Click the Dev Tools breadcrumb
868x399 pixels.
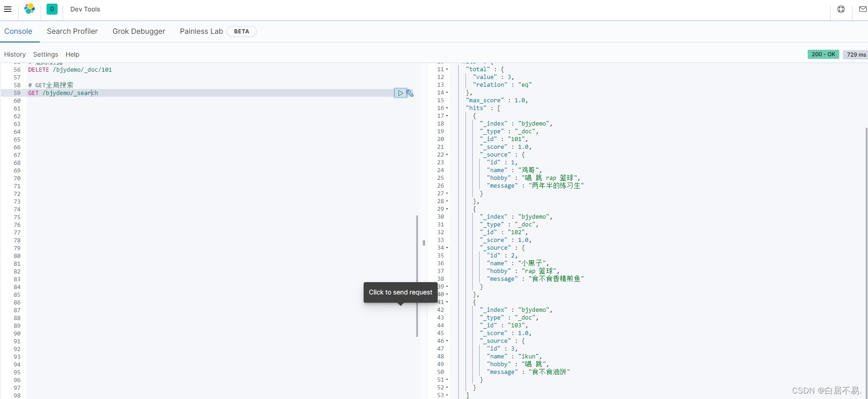tap(85, 9)
